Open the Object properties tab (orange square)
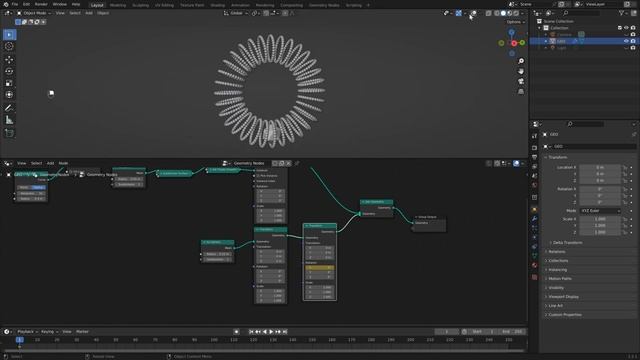The height and width of the screenshot is (360, 640). pos(535,209)
